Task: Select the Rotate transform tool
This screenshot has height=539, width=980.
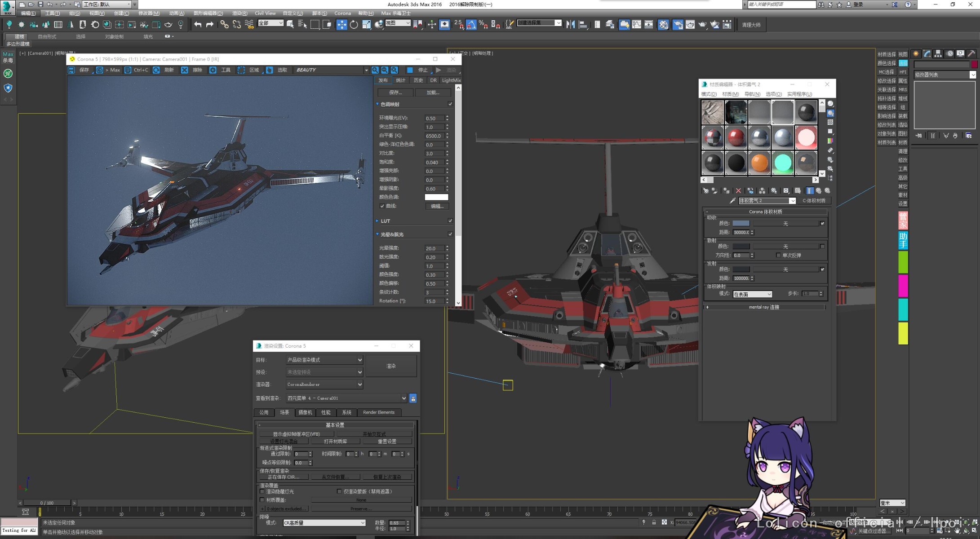Action: [x=354, y=25]
